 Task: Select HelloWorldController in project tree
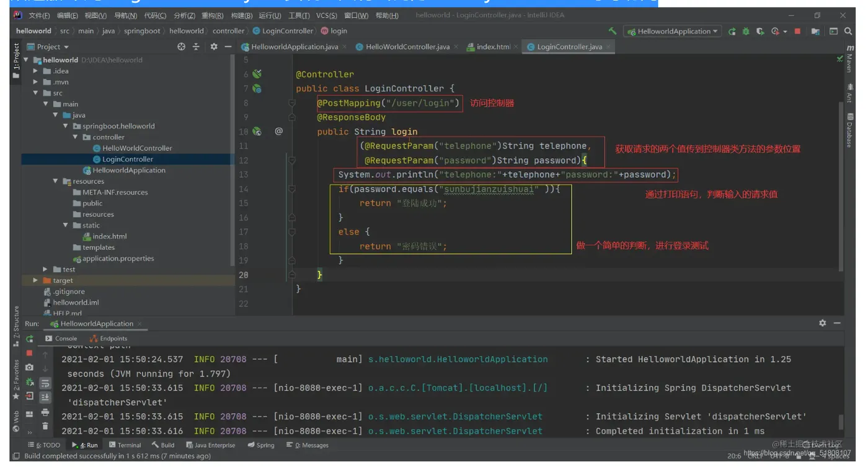click(133, 148)
